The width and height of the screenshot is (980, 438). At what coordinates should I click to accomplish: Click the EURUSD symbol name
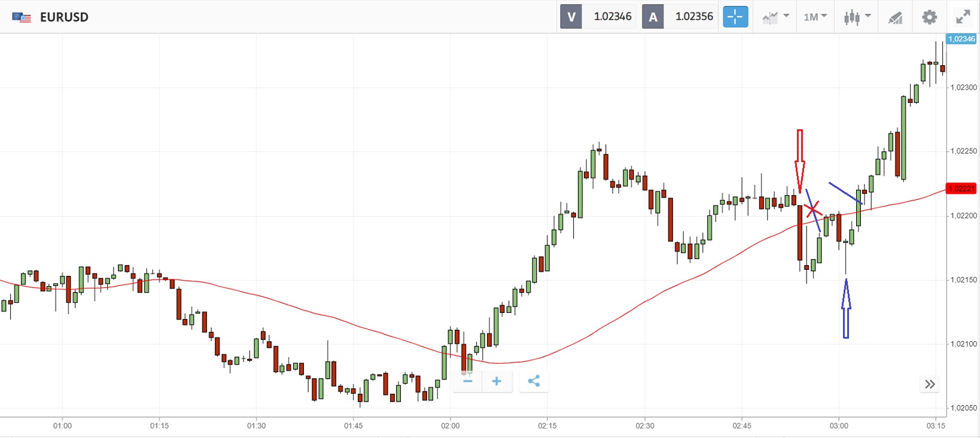point(64,17)
